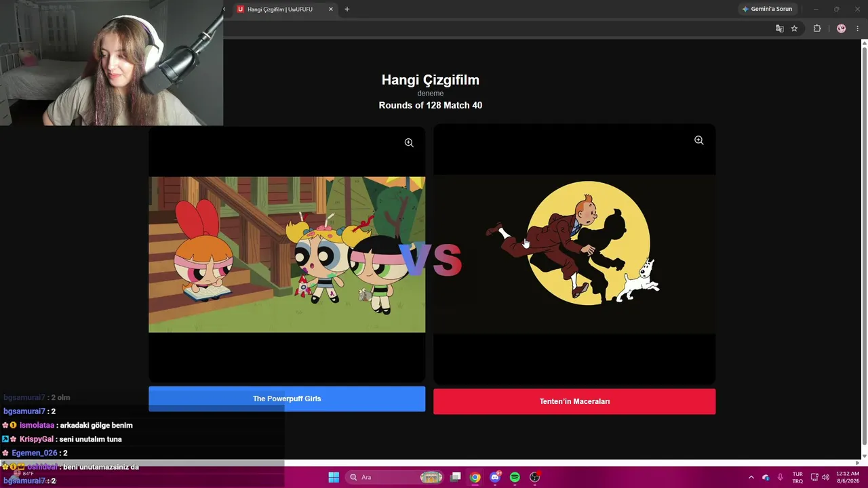Open OBS Studio from the taskbar
This screenshot has height=488, width=868.
pyautogui.click(x=534, y=477)
